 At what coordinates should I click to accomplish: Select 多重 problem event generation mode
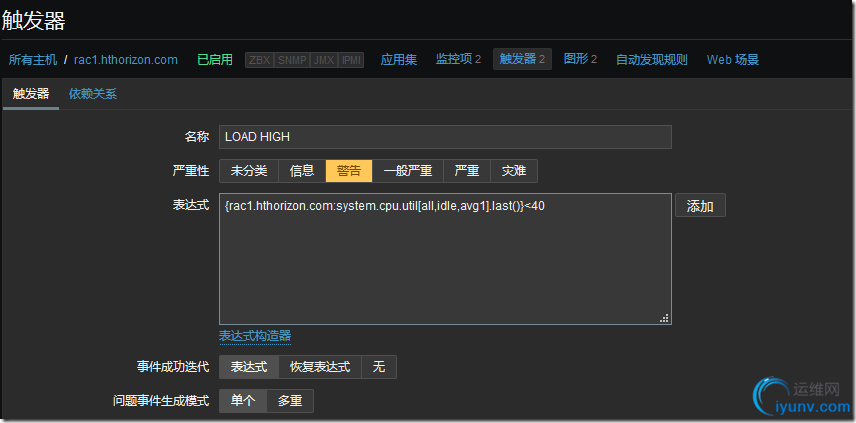point(290,401)
